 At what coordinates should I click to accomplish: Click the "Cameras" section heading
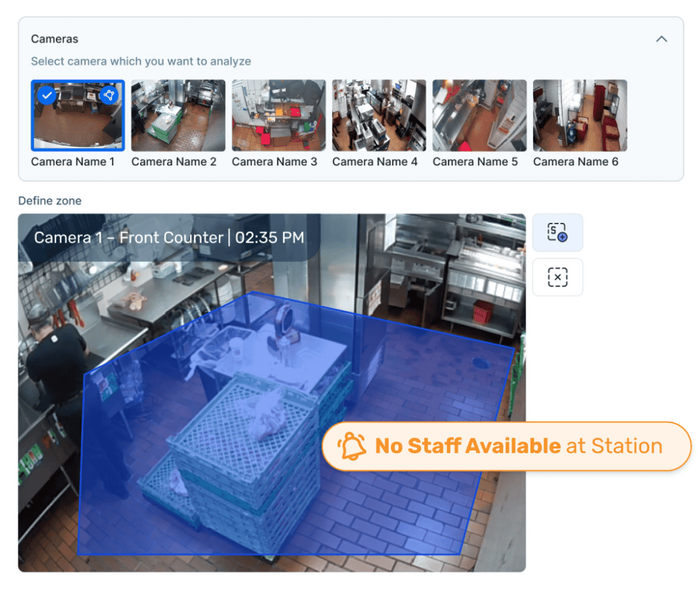[x=55, y=39]
